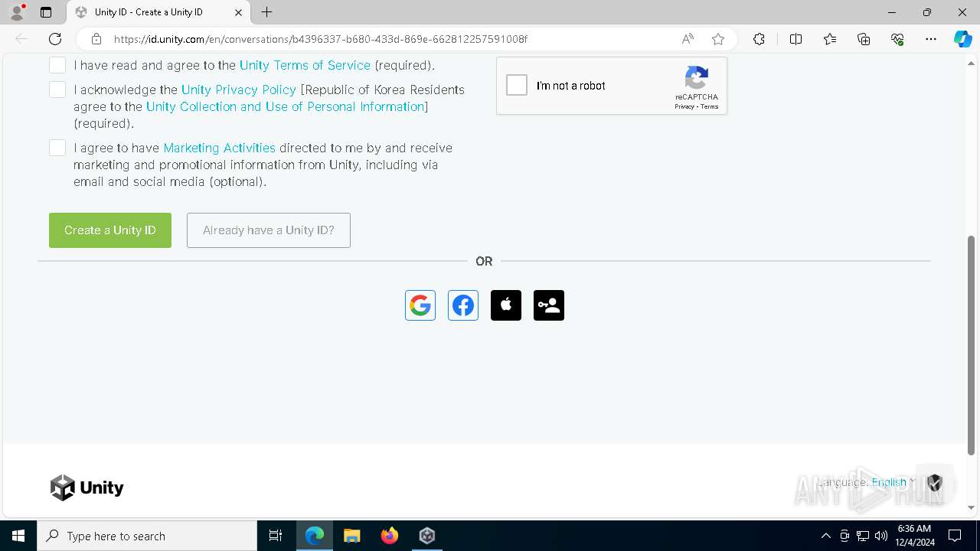Open Edge Settings and more menu
This screenshot has height=551, width=980.
pyautogui.click(x=931, y=39)
